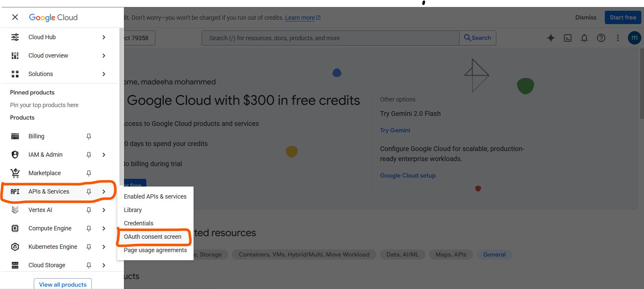
Task: Open notifications bell icon
Action: (x=584, y=38)
